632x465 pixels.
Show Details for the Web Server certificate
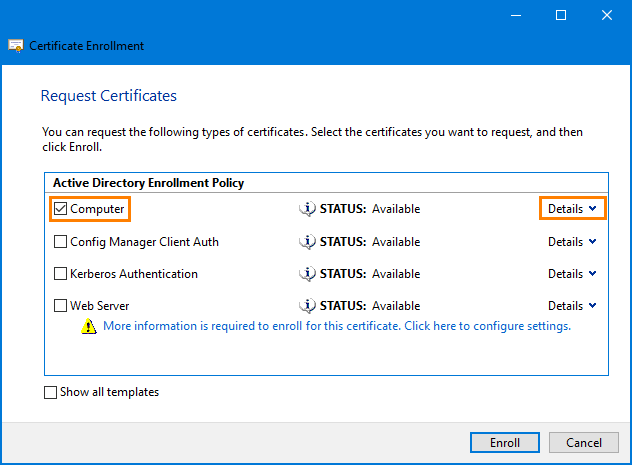pyautogui.click(x=572, y=305)
